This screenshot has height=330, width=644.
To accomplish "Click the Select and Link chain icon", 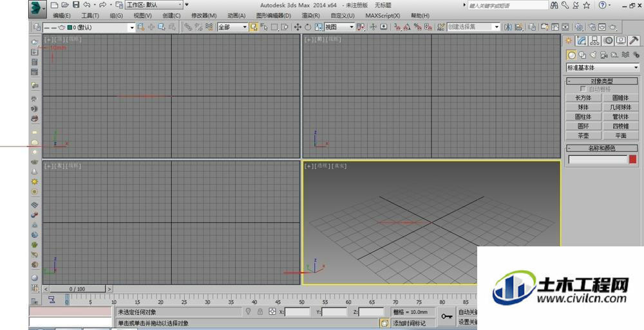I will (x=188, y=27).
